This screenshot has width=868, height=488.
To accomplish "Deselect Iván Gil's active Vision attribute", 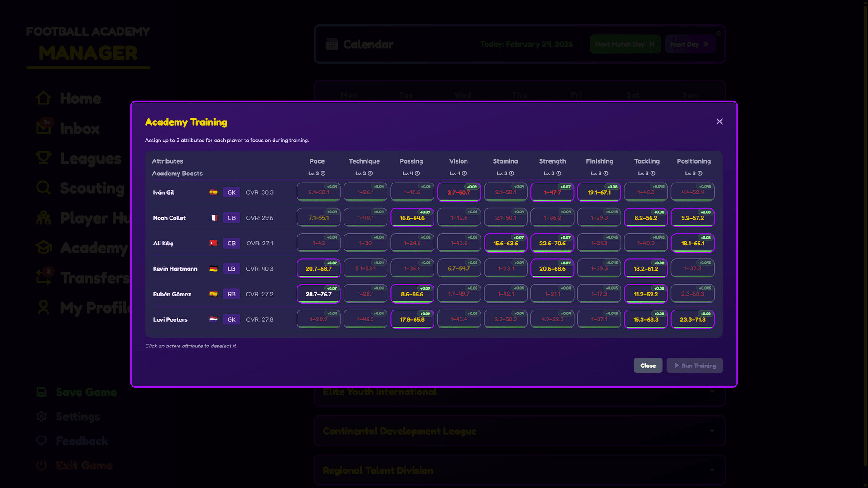I will [458, 192].
